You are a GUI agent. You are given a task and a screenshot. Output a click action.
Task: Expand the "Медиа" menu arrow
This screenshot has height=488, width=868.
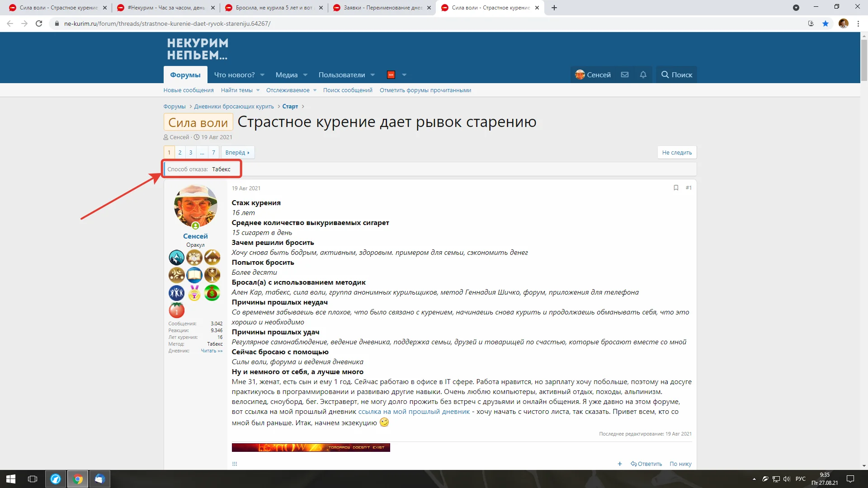[305, 75]
